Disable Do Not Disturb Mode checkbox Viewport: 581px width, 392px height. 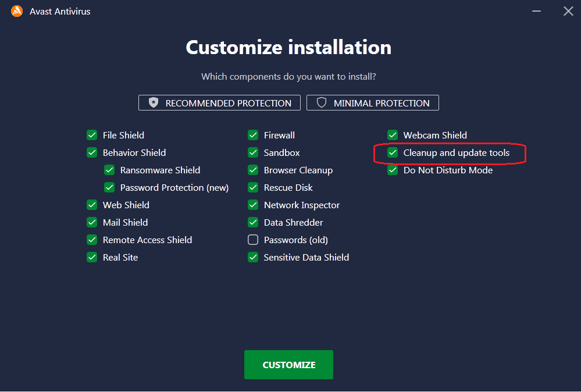(x=393, y=170)
